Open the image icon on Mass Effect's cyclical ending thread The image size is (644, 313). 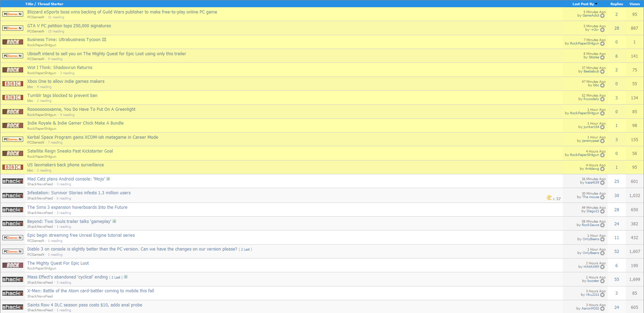[x=126, y=277]
